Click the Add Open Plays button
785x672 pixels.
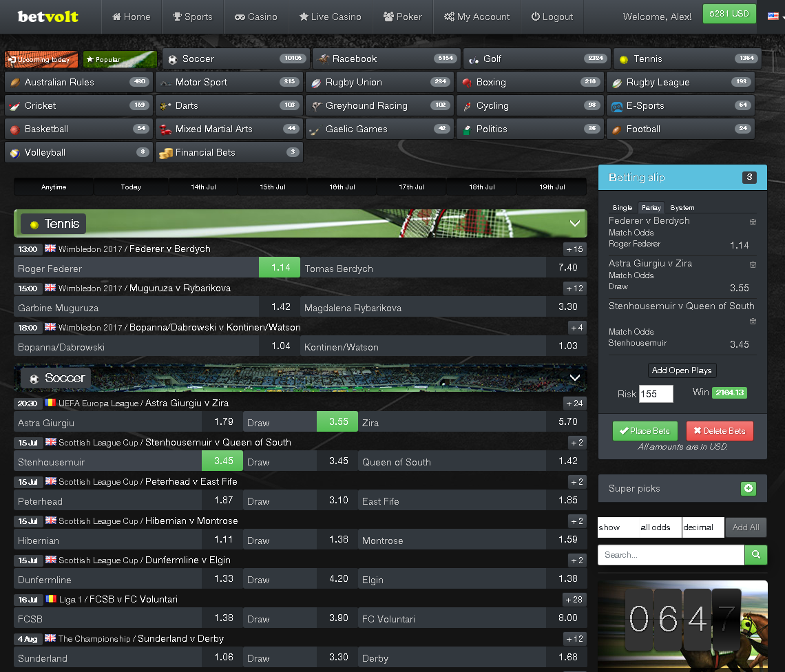[x=682, y=370]
